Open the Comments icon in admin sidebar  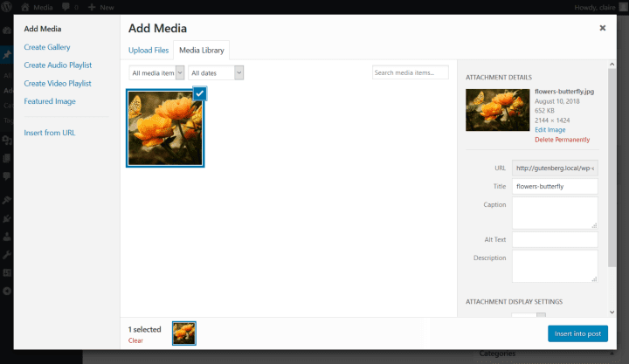pyautogui.click(x=7, y=176)
